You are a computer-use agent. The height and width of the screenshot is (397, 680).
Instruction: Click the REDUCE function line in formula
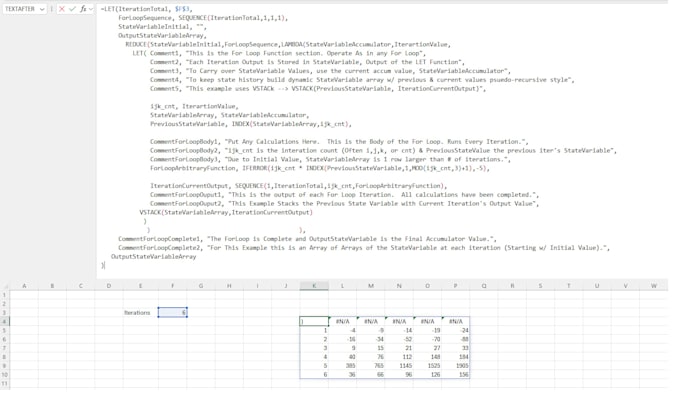click(288, 44)
